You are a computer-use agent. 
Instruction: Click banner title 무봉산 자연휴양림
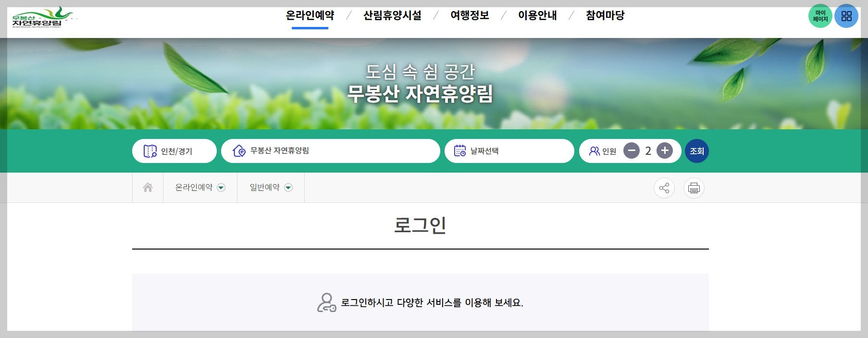pos(420,94)
